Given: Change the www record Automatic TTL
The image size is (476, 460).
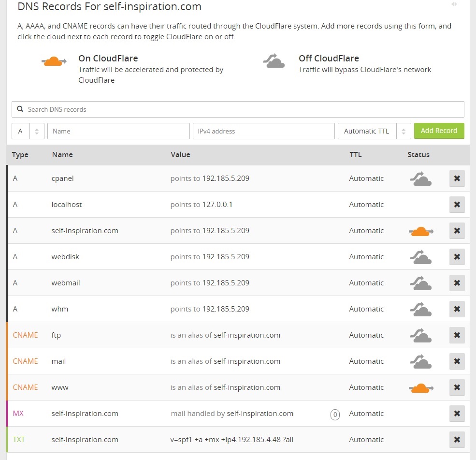Looking at the screenshot, I should [366, 387].
